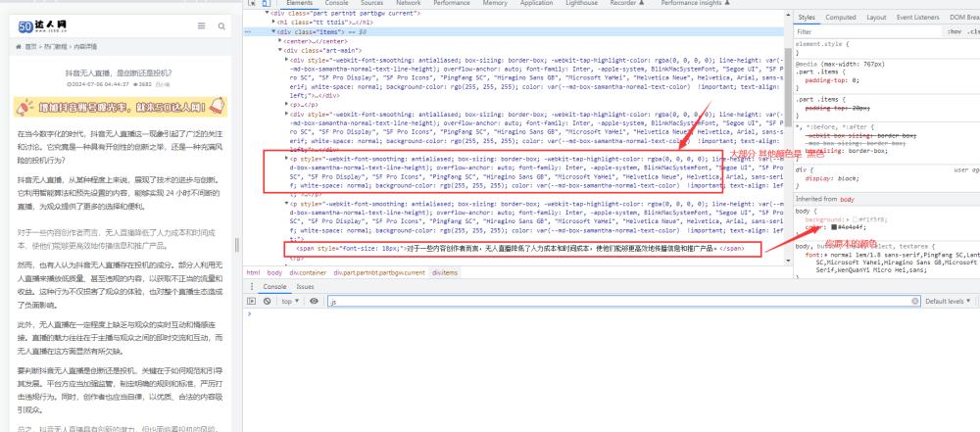
Task: Select the Event Listeners sidebar tab
Action: coord(918,17)
